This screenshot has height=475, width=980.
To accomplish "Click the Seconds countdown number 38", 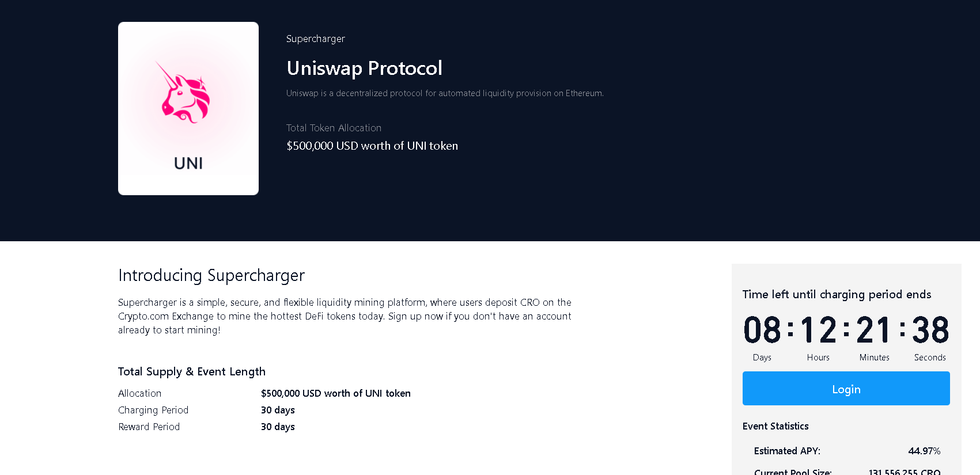I will [x=930, y=330].
